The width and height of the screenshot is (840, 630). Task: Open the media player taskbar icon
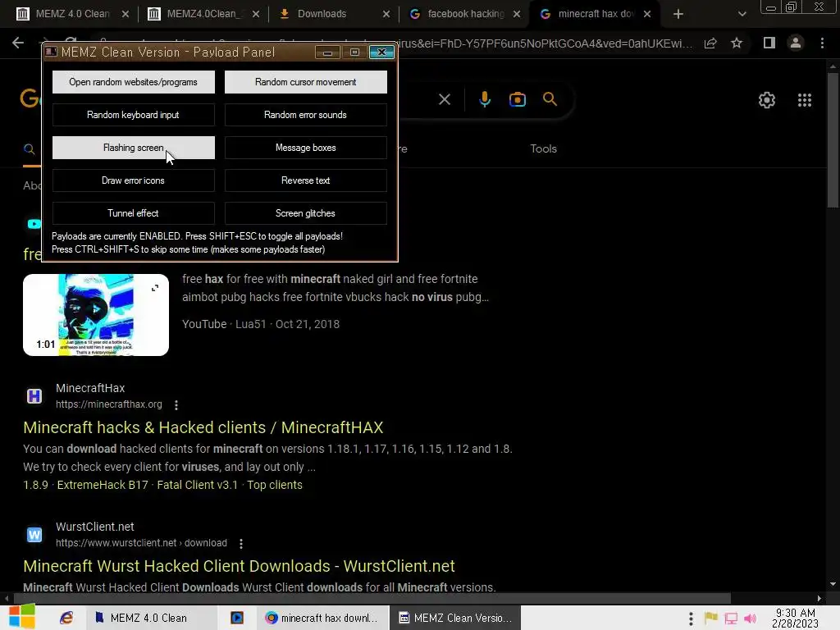click(237, 618)
